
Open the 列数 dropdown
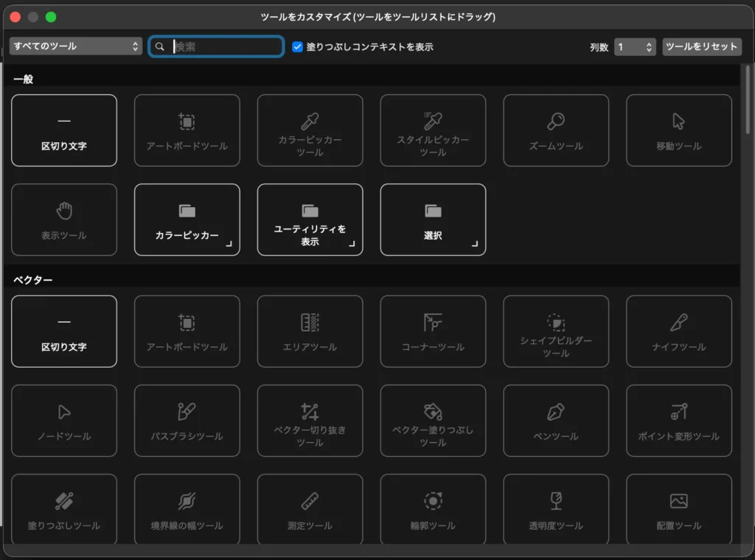[x=634, y=47]
